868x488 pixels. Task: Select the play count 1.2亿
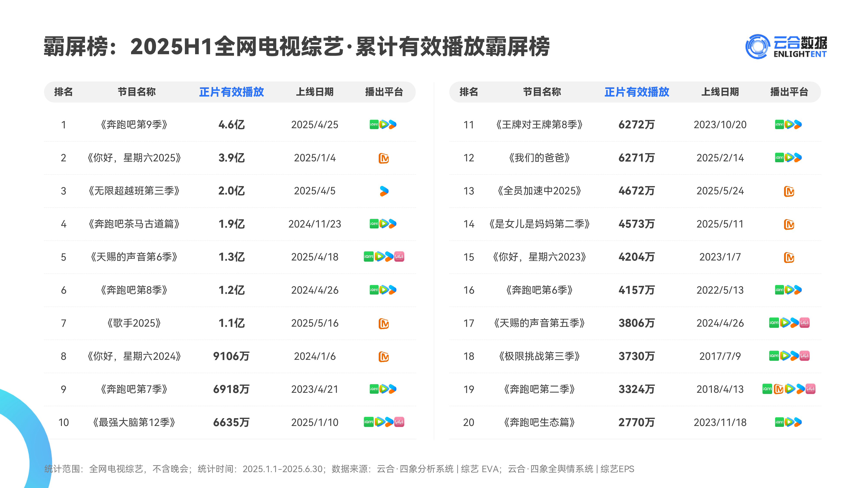tap(232, 290)
